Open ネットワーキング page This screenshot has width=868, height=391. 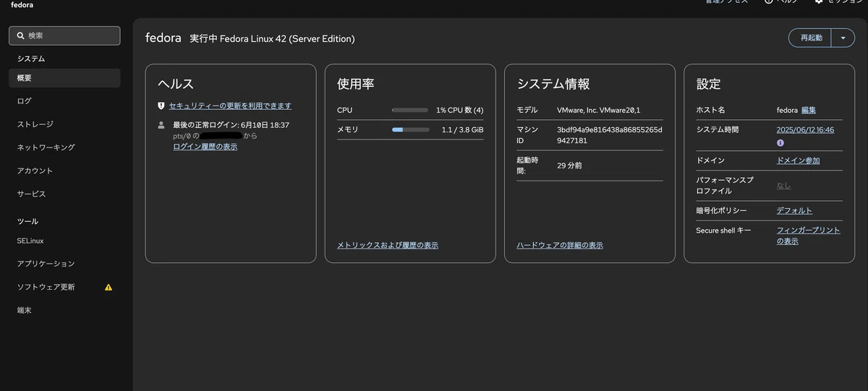click(x=64, y=147)
